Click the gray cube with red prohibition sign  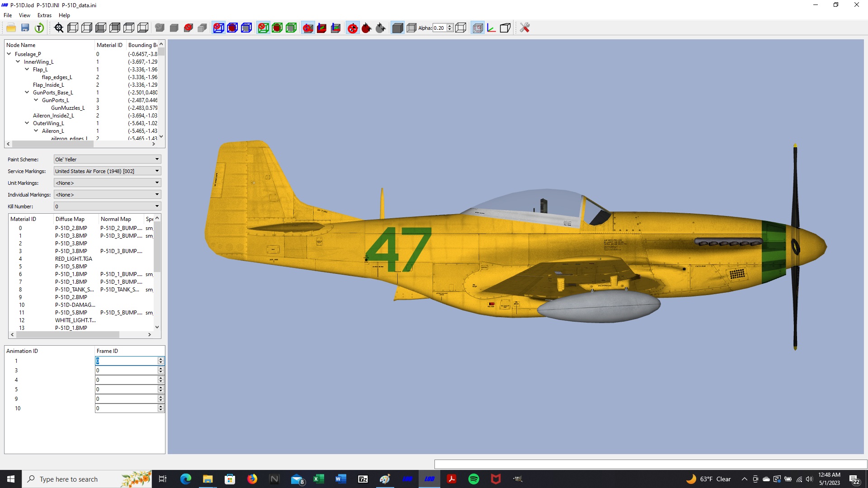(189, 28)
